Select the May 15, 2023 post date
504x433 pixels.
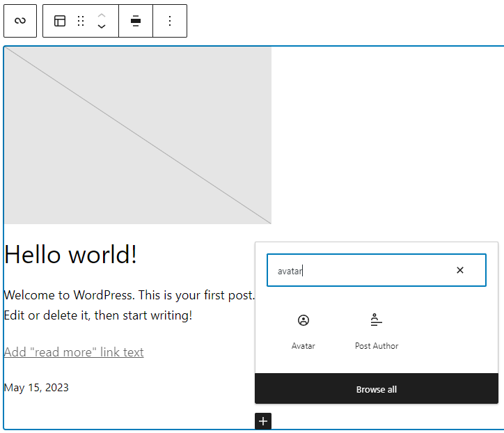[36, 387]
